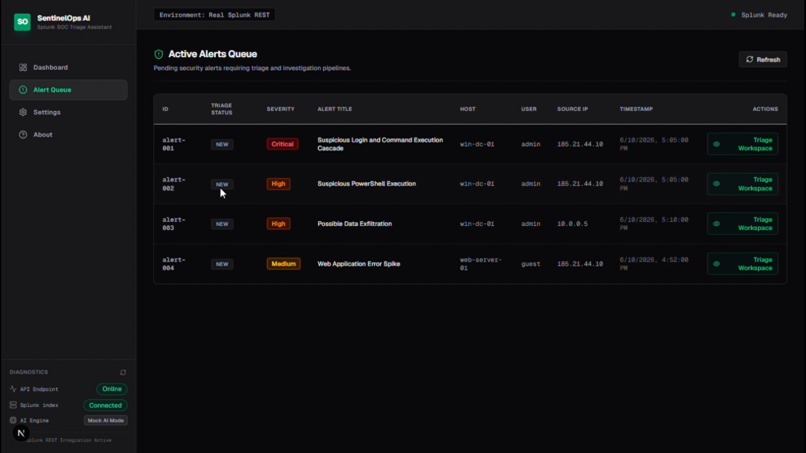Image resolution: width=806 pixels, height=453 pixels.
Task: Click the API Endpoint pulse icon
Action: 13,389
